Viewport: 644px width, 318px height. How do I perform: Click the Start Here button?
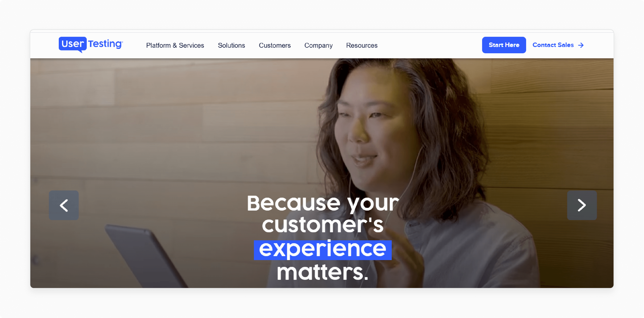tap(503, 45)
